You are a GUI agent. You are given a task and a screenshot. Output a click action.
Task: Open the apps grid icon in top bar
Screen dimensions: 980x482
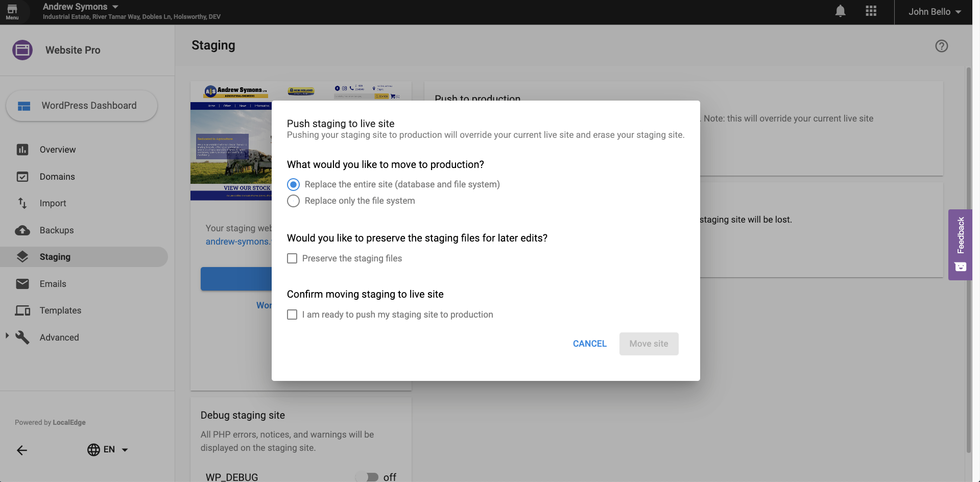click(x=871, y=11)
